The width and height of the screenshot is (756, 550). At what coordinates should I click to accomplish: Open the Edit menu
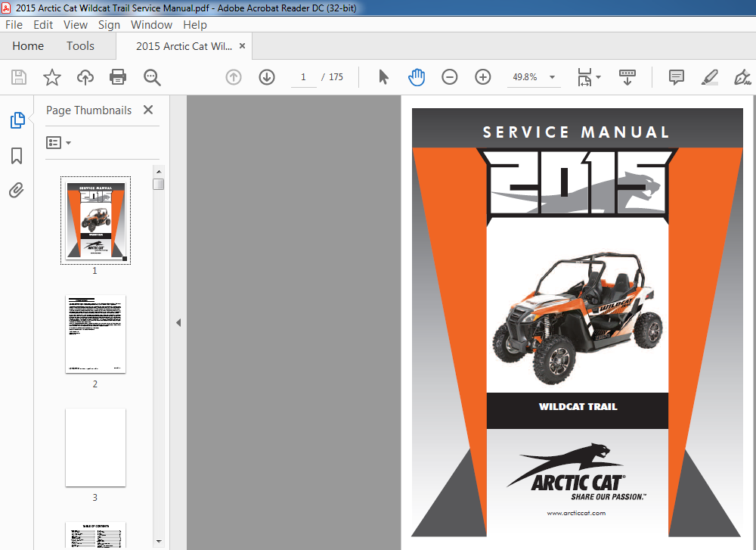43,25
